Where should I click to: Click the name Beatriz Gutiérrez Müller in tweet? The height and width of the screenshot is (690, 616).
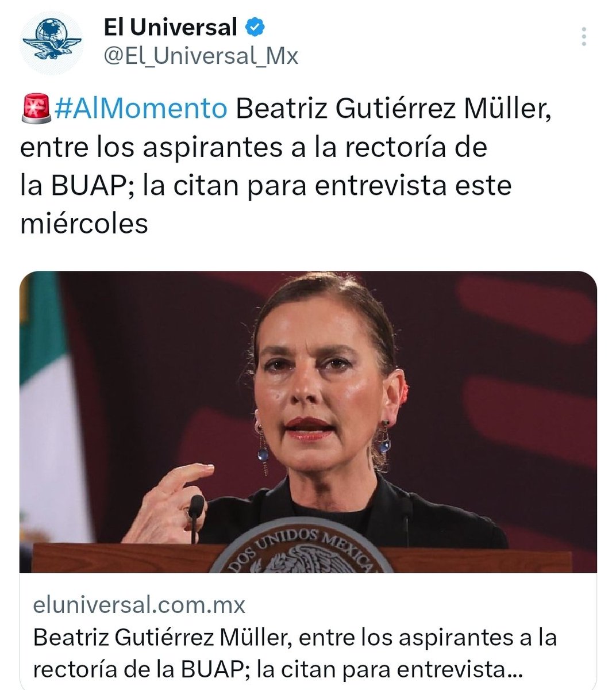point(394,109)
